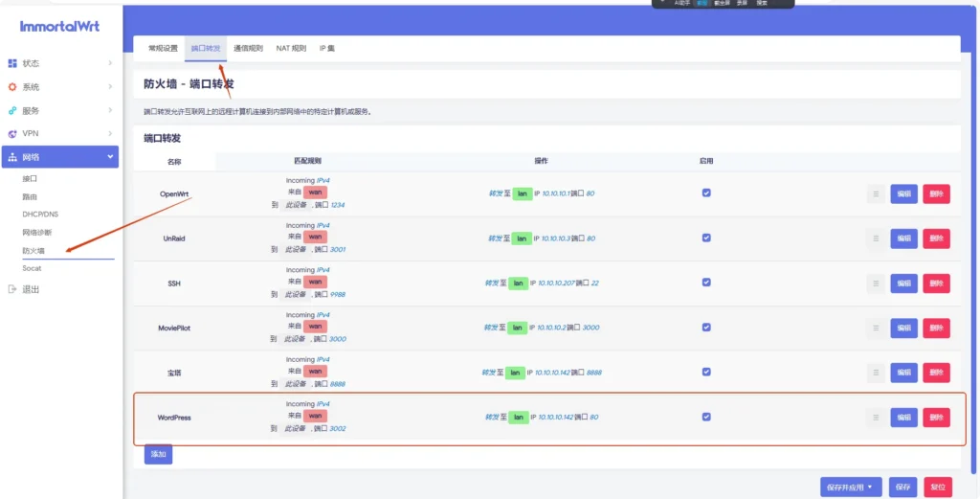This screenshot has height=499, width=980.
Task: Open Socat in the network submenu
Action: [x=32, y=268]
